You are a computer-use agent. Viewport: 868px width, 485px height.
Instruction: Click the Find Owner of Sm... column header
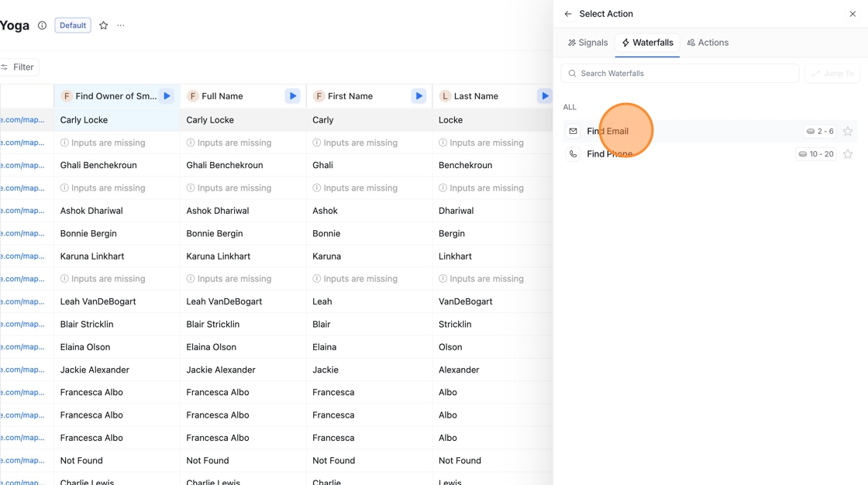coord(117,96)
